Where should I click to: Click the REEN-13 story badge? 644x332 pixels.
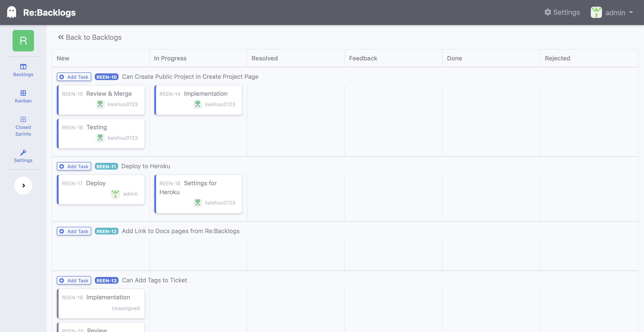click(x=106, y=281)
